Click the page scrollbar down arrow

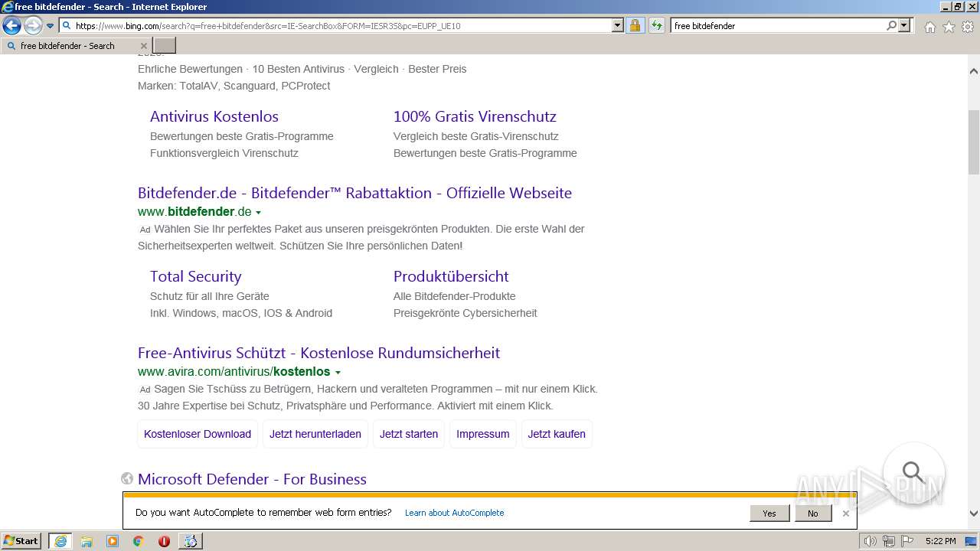coord(973,514)
